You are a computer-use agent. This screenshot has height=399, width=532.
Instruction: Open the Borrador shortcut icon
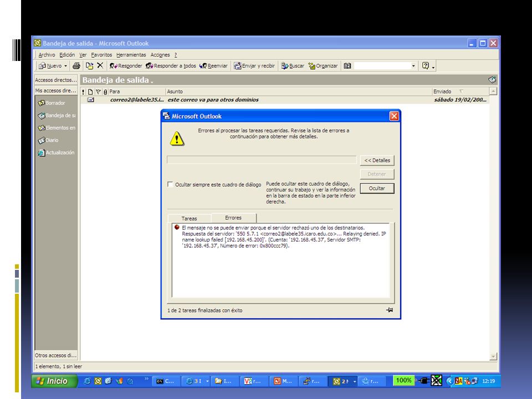point(42,103)
